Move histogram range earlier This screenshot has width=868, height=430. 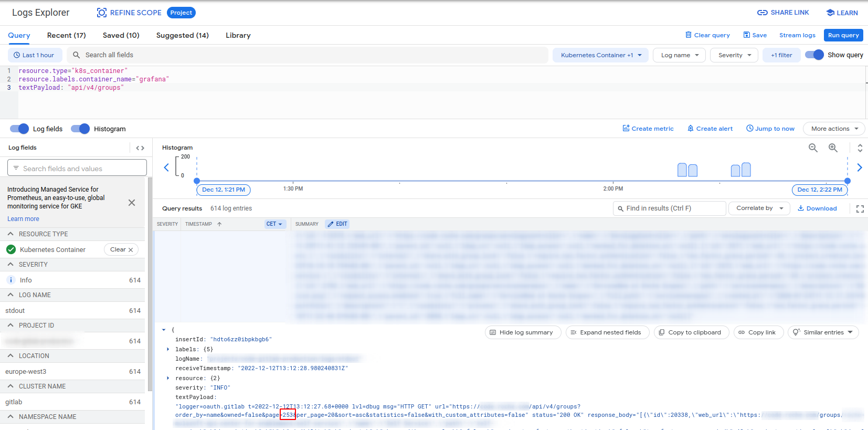pos(166,167)
